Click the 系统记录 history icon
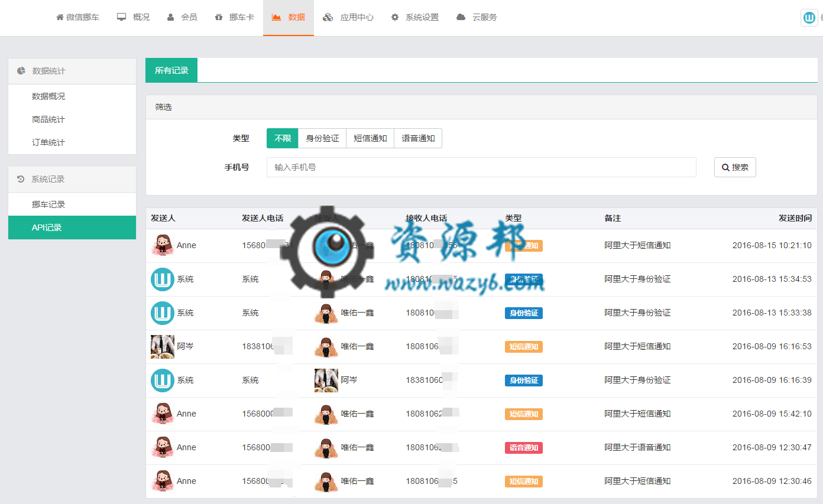Image resolution: width=823 pixels, height=504 pixels. point(21,179)
